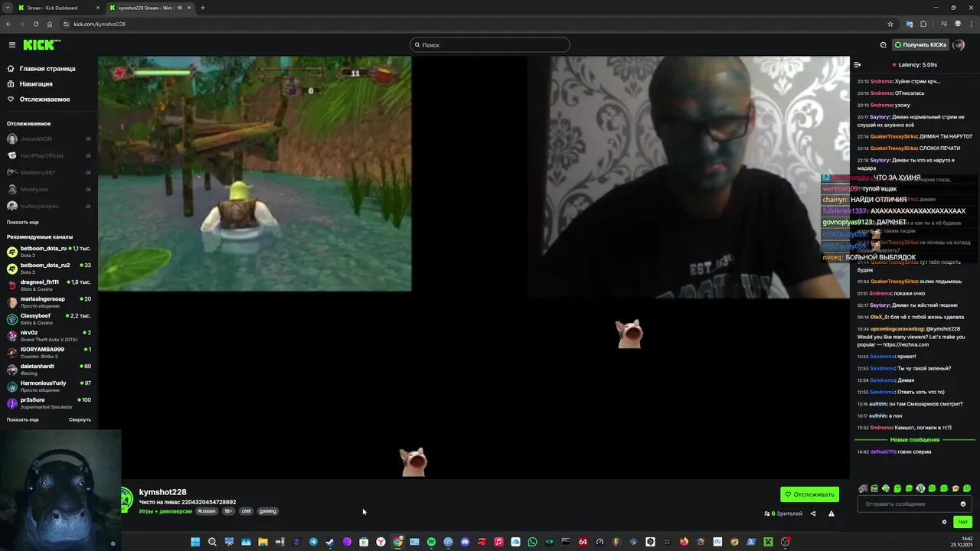
Task: Click the last quick emote above the message box
Action: click(x=967, y=488)
